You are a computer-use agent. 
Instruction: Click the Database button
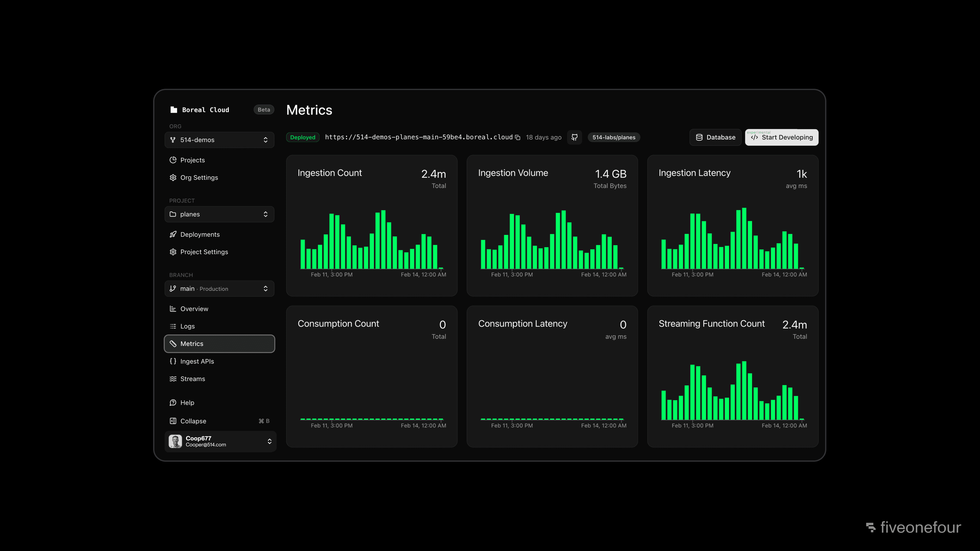[x=715, y=137]
